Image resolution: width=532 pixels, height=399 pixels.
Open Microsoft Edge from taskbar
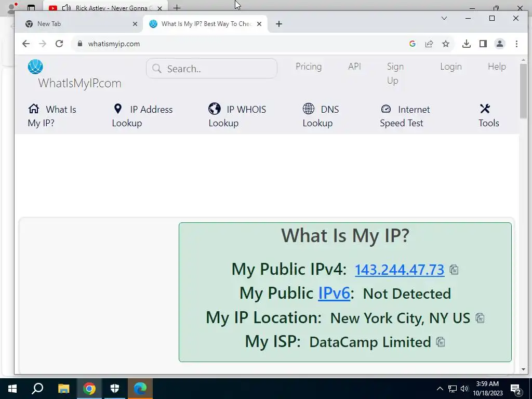coord(140,389)
